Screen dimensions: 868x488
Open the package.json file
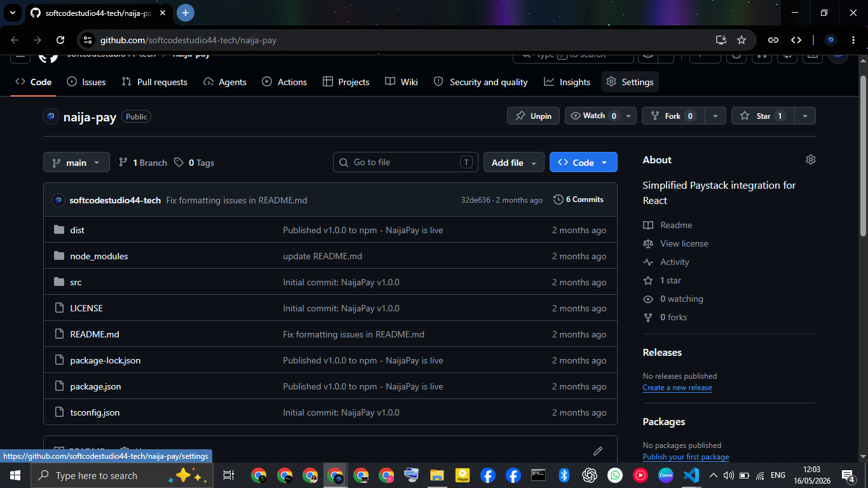pyautogui.click(x=95, y=386)
